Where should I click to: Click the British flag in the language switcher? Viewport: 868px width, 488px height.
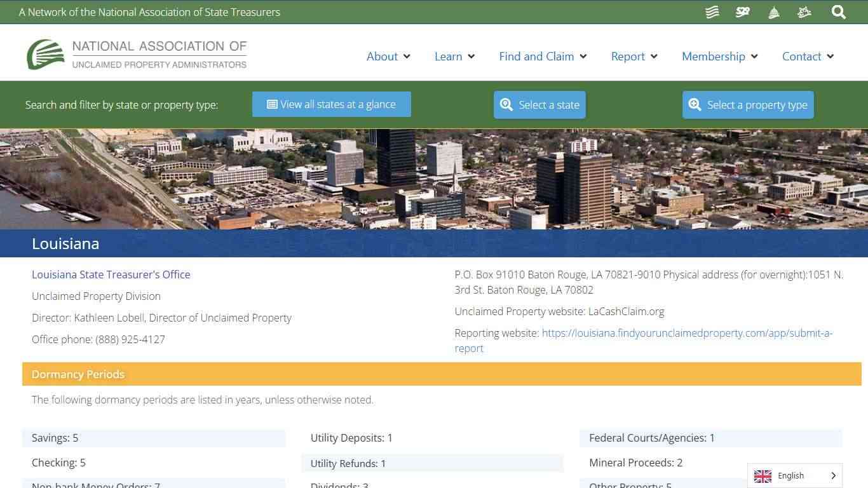762,475
